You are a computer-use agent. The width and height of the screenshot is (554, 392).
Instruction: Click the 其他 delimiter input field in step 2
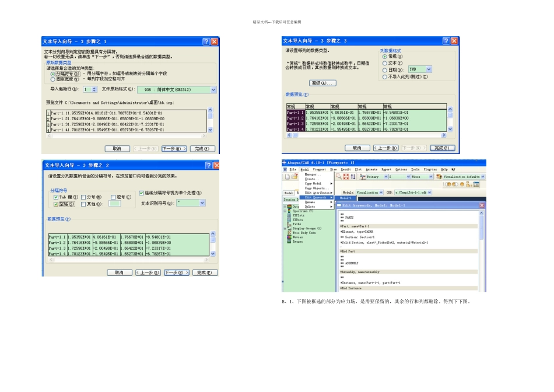114,204
